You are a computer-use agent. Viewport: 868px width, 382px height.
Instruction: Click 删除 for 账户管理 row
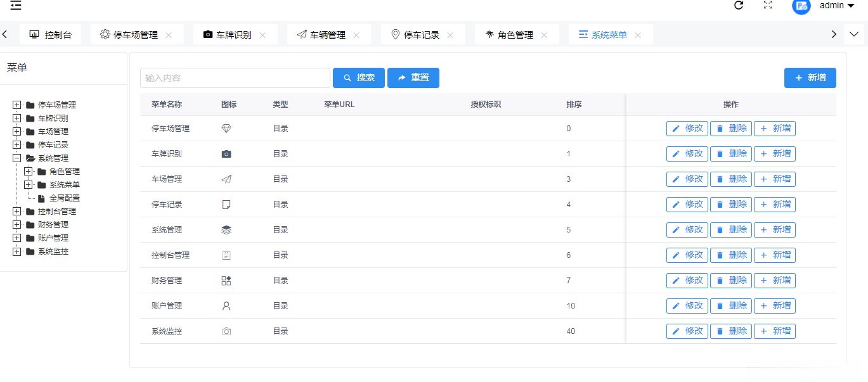pos(731,306)
